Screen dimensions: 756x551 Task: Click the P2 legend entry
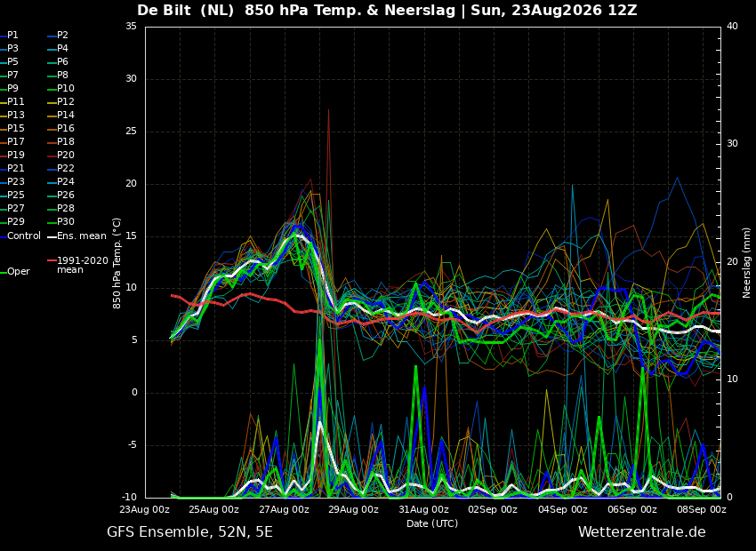58,36
